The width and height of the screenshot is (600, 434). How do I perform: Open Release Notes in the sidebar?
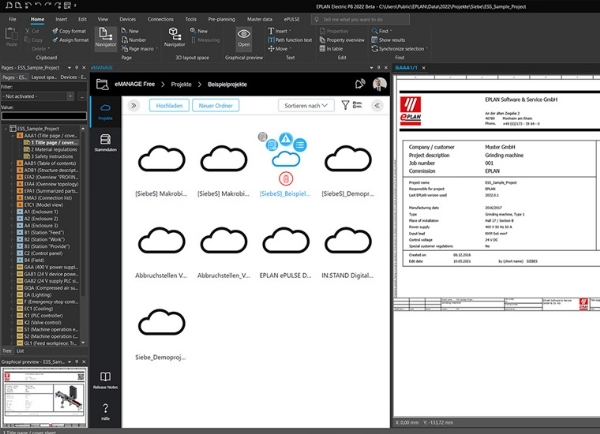pos(105,380)
